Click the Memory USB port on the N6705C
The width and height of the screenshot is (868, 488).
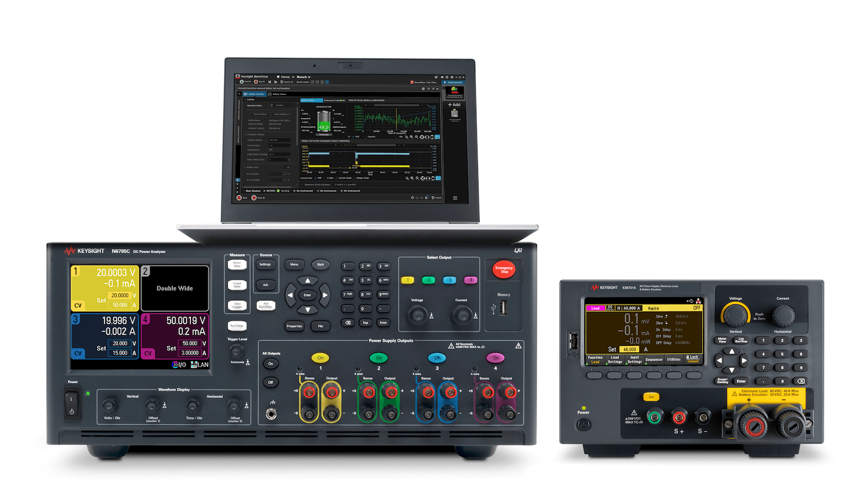click(503, 308)
